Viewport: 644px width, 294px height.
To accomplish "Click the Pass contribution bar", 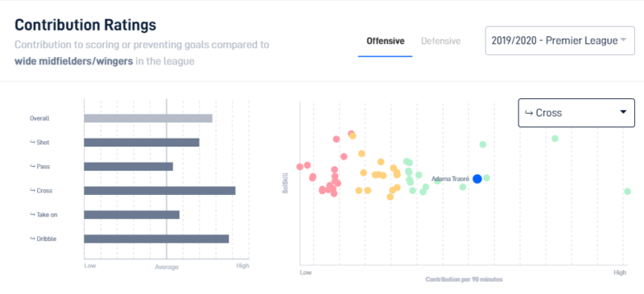I will point(129,167).
